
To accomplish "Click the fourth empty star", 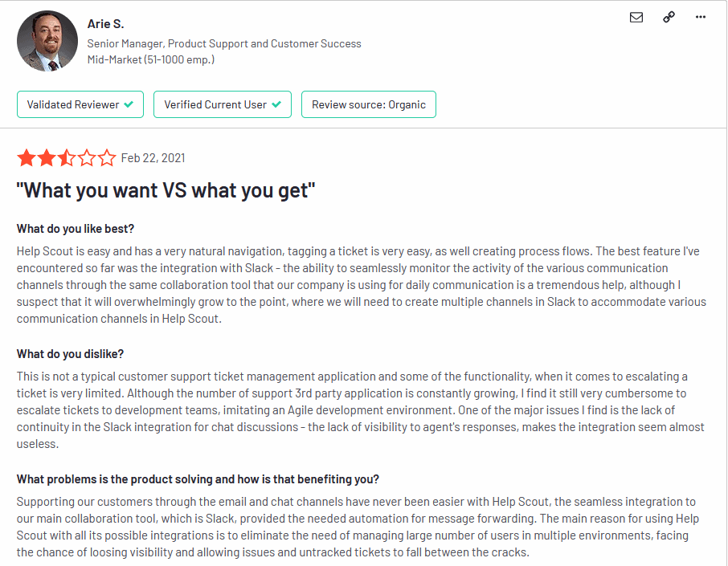I will pos(87,157).
